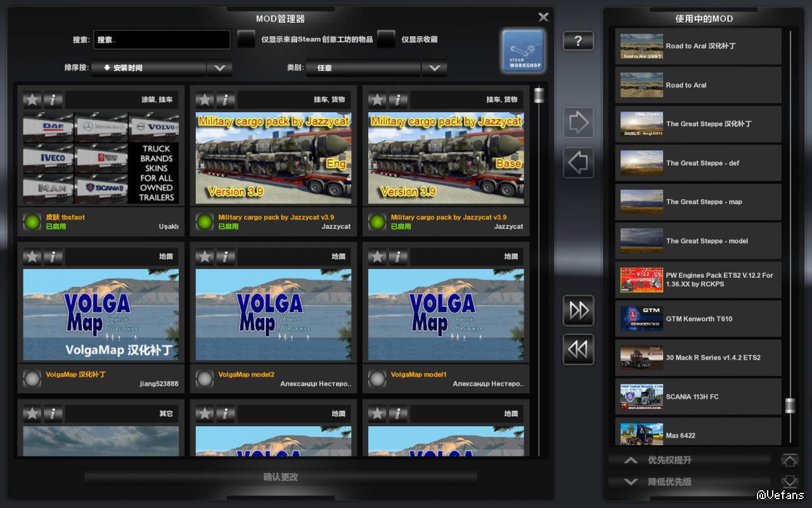Star the VolgaMap model1 mod

point(377,256)
